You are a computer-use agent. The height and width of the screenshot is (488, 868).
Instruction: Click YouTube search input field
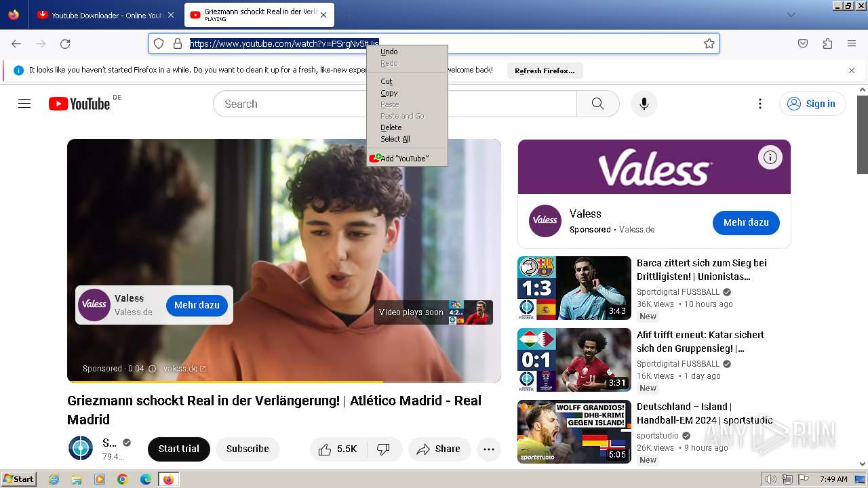tap(395, 104)
